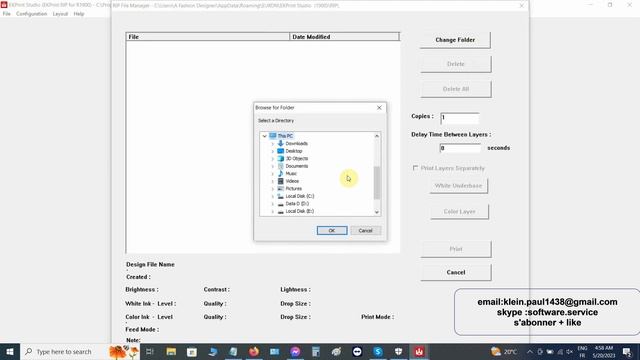Viewport: 640px width, 360px height.
Task: Expand the Local Disk (C:) node
Action: pos(273,196)
